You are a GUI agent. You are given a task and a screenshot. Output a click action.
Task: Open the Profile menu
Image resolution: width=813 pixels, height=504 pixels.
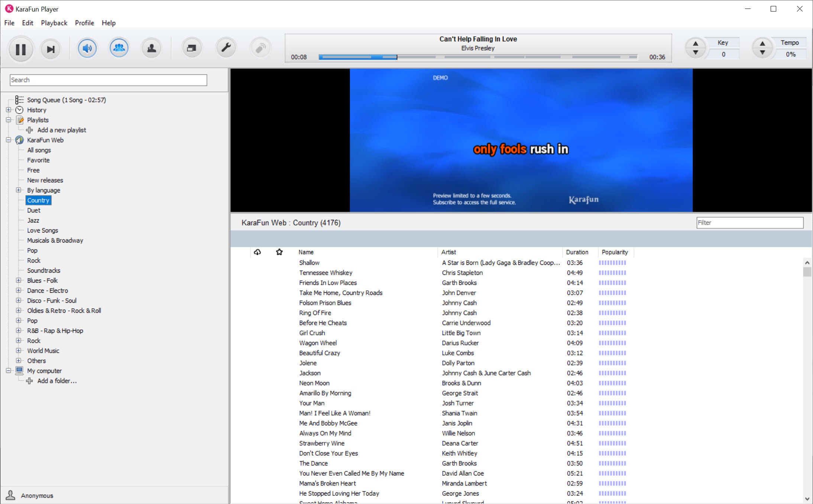click(x=84, y=23)
